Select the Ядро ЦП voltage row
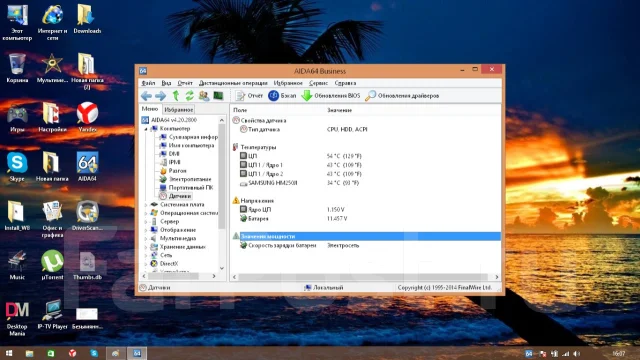The image size is (640, 360). tap(366, 209)
